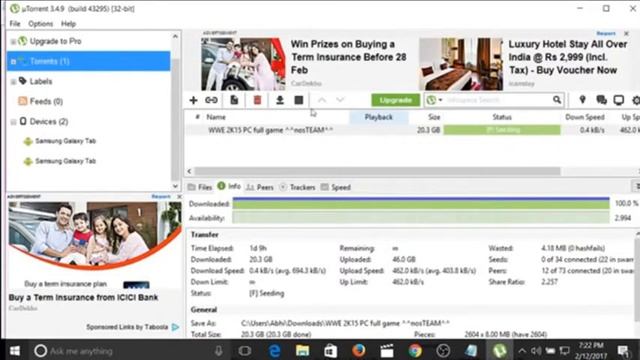Click the sidebar scroll down arrow
Image resolution: width=640 pixels, height=360 pixels.
tap(175, 186)
